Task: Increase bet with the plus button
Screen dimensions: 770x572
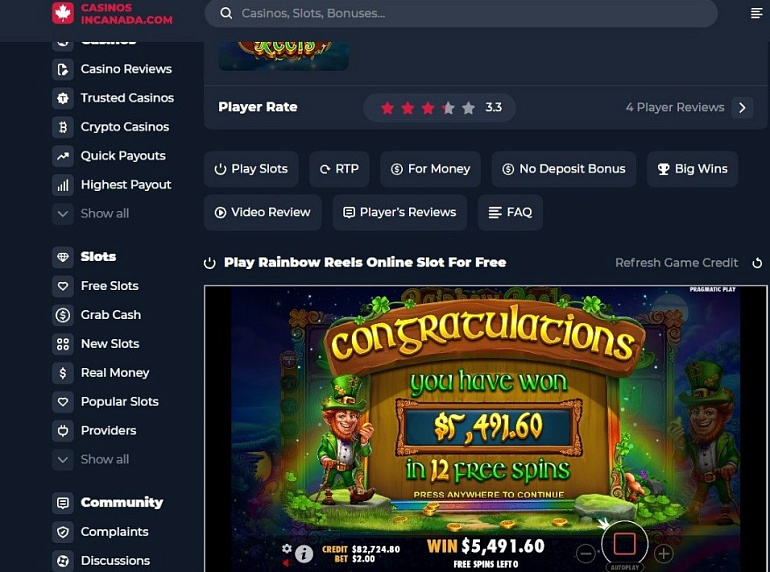Action: click(x=663, y=554)
